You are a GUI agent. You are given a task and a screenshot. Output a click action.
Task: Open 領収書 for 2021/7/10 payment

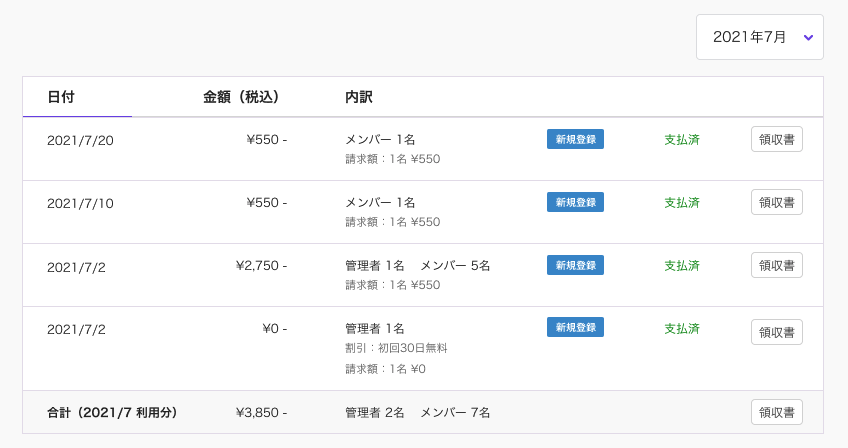(x=777, y=202)
